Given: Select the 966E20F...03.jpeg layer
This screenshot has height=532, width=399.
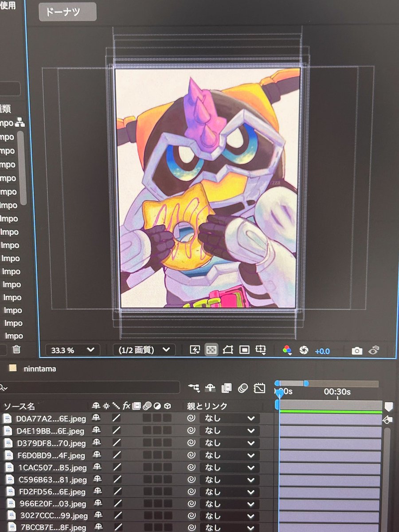Looking at the screenshot, I should coord(53,504).
